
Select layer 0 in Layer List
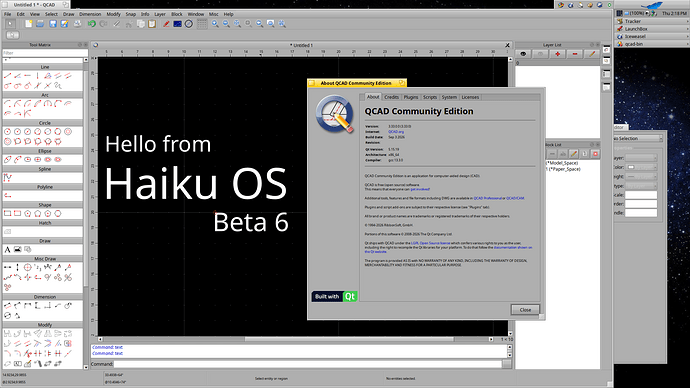pos(558,63)
